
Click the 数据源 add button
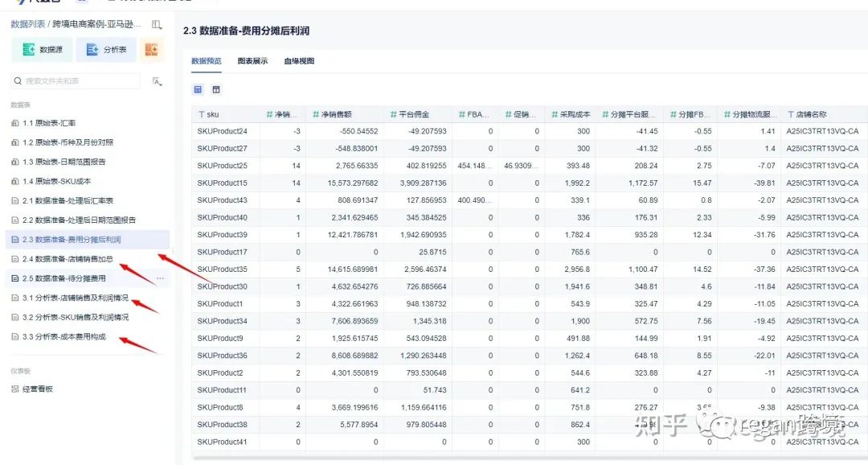[42, 50]
